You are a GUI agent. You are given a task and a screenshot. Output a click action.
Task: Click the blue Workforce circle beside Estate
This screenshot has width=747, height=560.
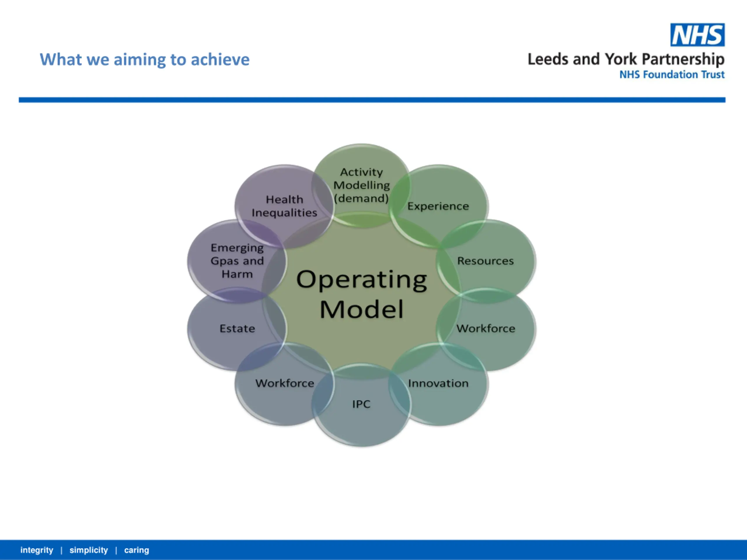[285, 384]
